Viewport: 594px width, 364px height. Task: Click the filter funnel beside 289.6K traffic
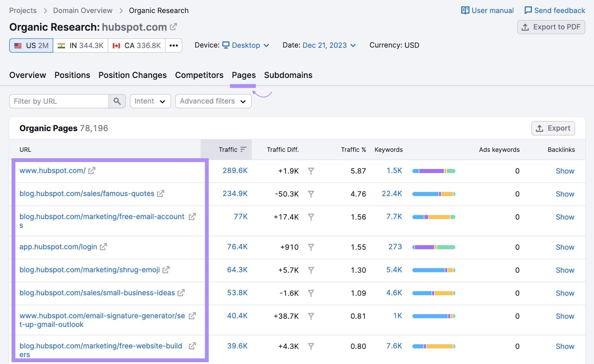click(x=311, y=171)
